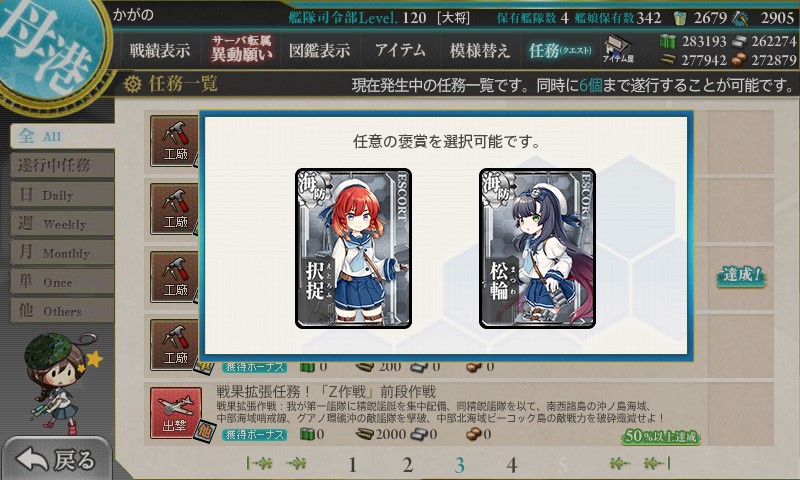This screenshot has width=800, height=480.
Task: Click the red sortie (出撃) quest icon
Action: point(176,413)
